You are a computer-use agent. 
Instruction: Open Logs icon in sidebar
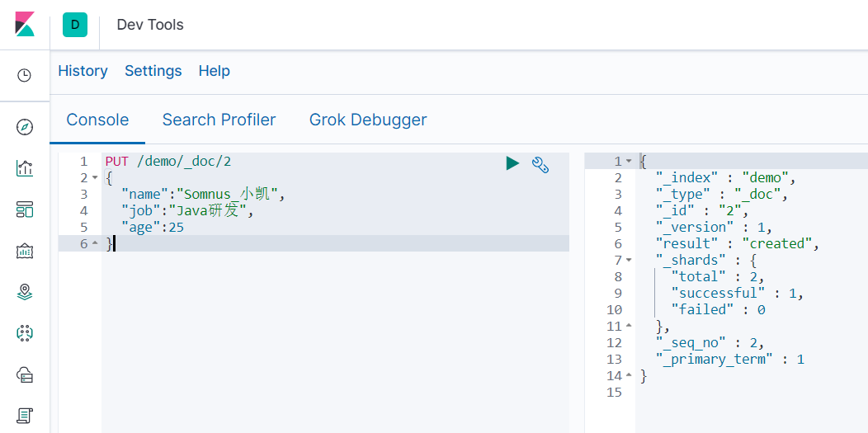[25, 416]
